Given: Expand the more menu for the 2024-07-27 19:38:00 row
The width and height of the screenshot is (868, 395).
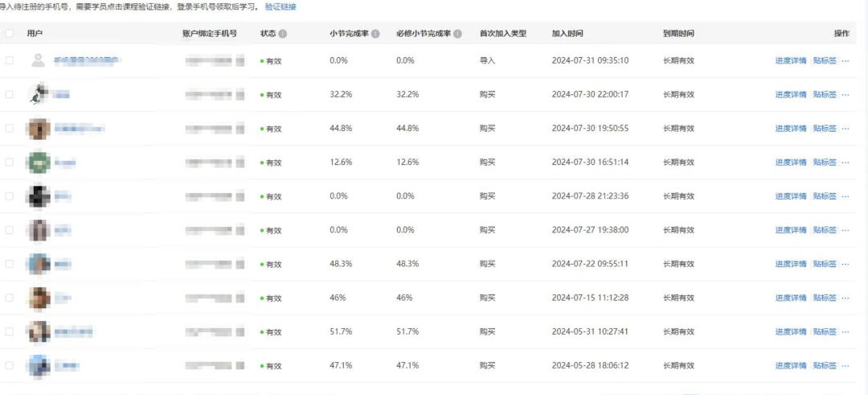Looking at the screenshot, I should [845, 230].
